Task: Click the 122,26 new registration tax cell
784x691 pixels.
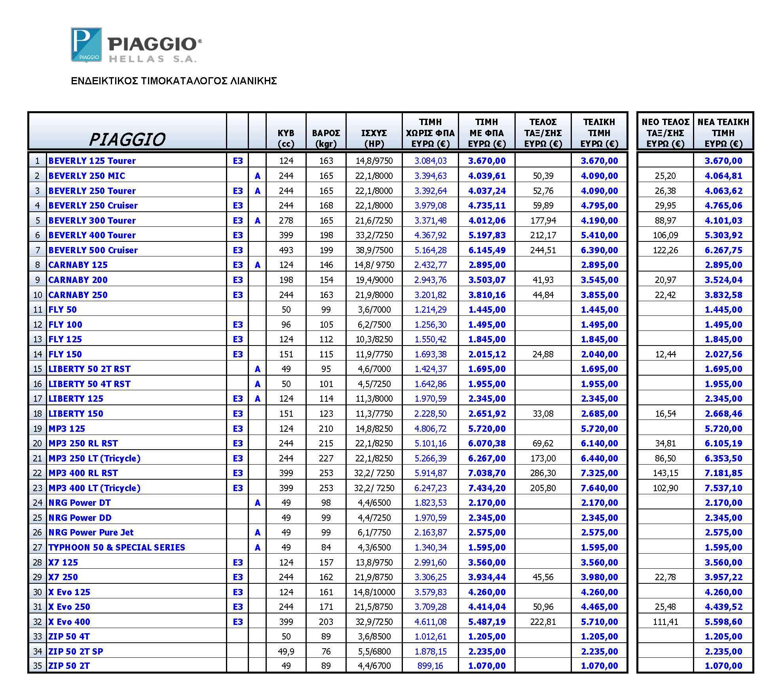Action: (x=665, y=250)
